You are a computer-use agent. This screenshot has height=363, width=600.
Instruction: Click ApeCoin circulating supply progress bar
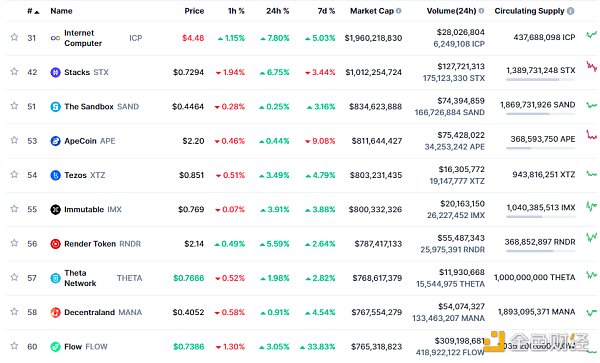(540, 148)
